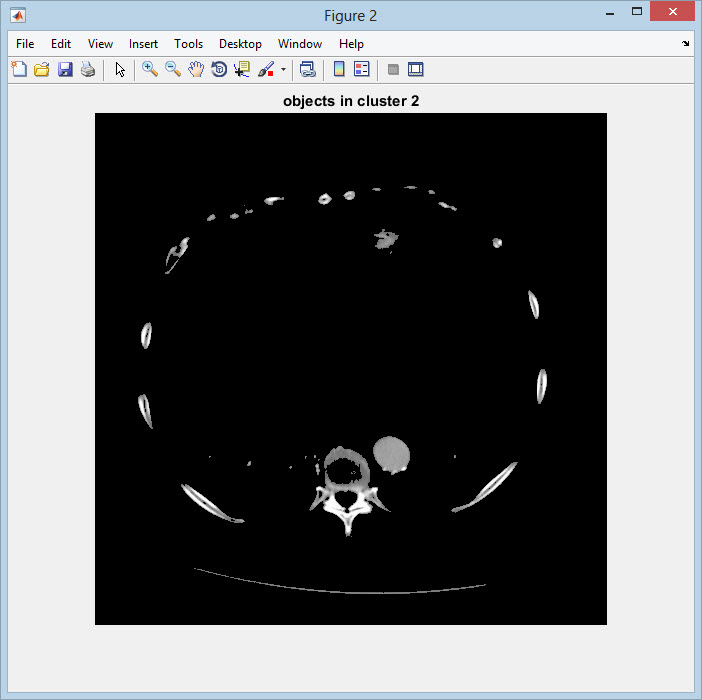Select the Pan hand tool
The width and height of the screenshot is (702, 700).
(196, 69)
